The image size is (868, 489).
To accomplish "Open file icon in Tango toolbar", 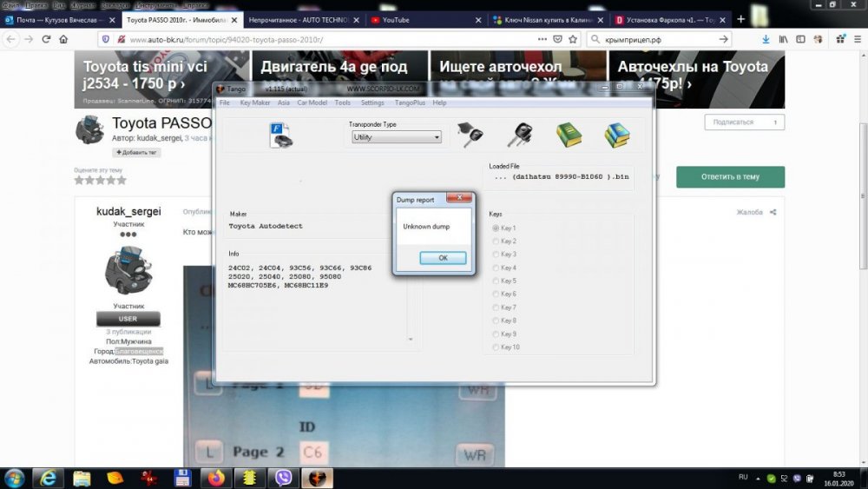I will pos(281,135).
